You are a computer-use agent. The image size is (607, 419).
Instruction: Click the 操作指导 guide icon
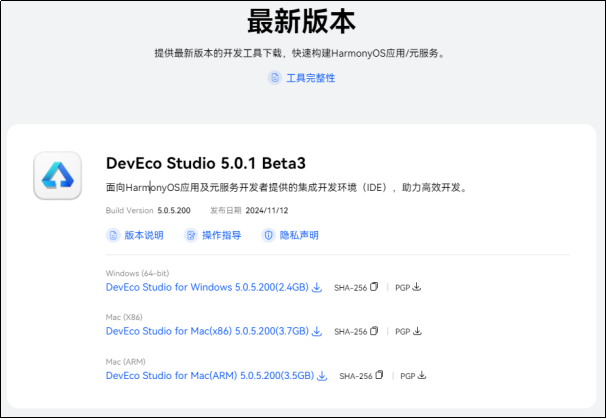(x=191, y=235)
